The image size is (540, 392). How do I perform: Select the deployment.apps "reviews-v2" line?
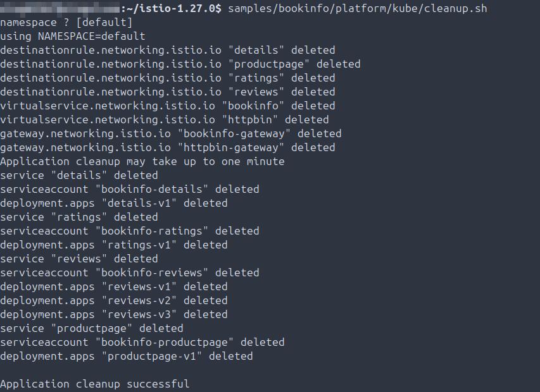pyautogui.click(x=113, y=300)
